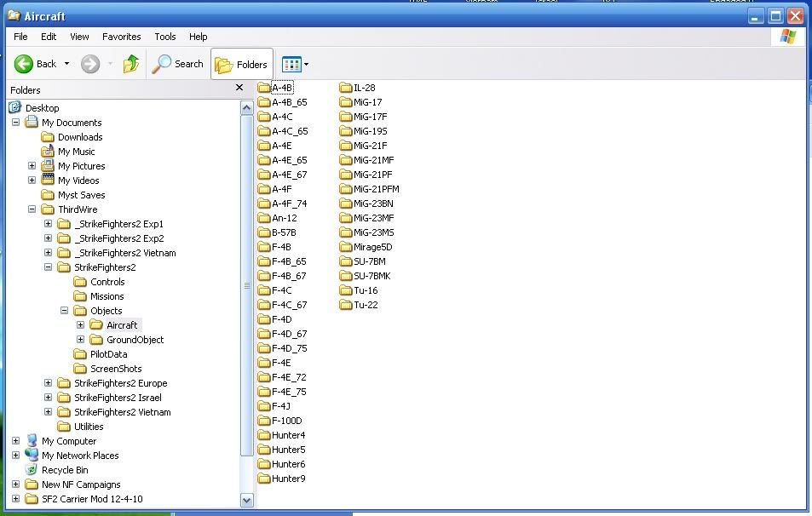
Task: Select StrikeFighters2 Europe in tree
Action: [121, 383]
